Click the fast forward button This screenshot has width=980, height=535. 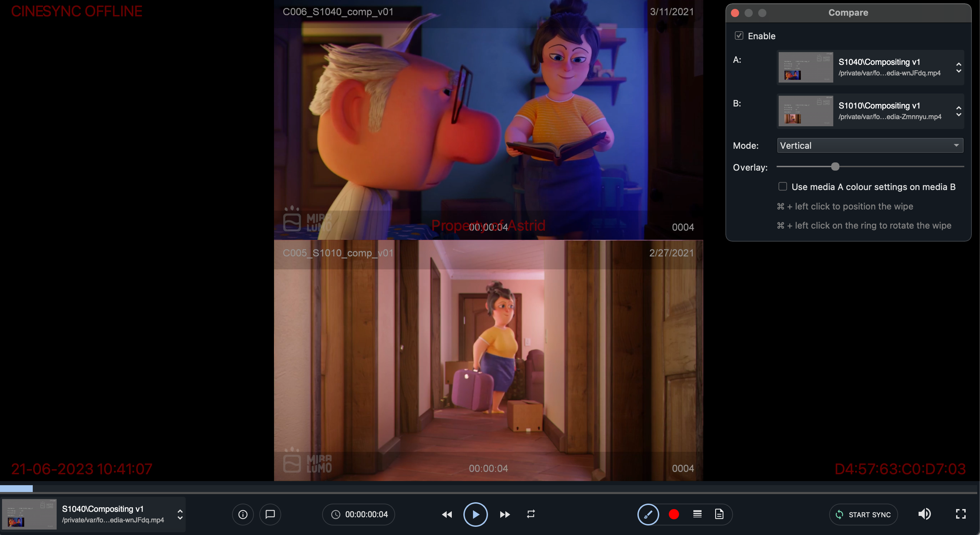[505, 515]
